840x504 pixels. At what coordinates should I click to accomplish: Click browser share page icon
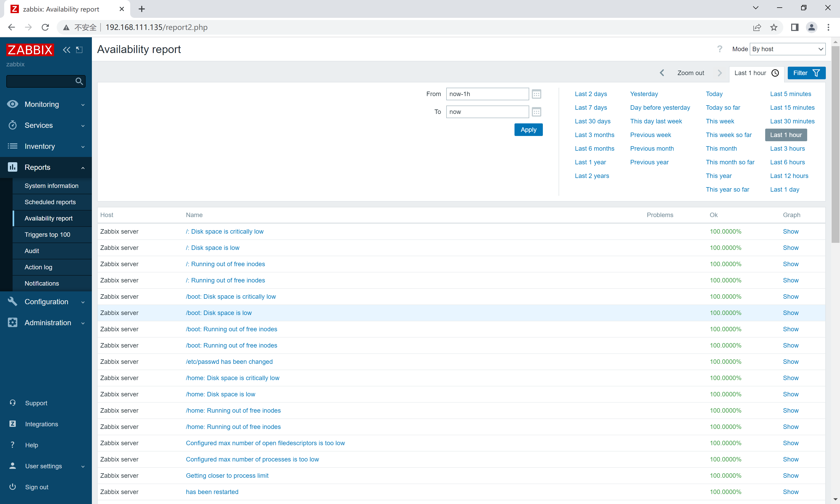(x=757, y=27)
